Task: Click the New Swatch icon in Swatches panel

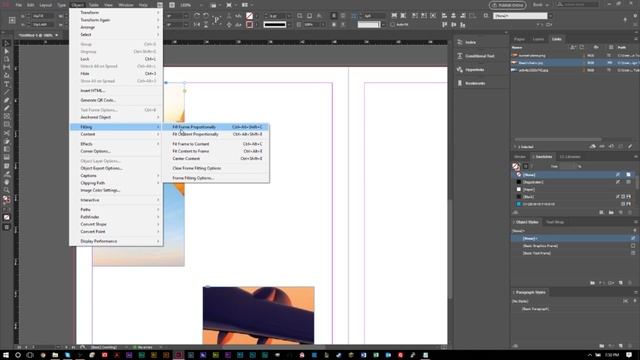Action: (x=621, y=212)
